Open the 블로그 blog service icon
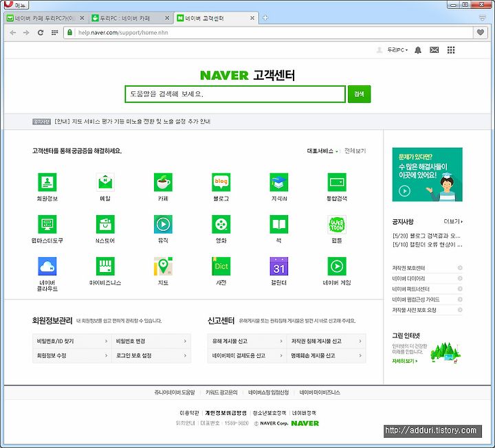 click(221, 182)
